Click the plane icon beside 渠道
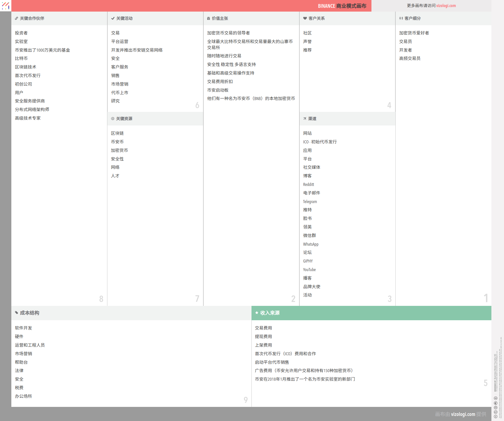 (x=305, y=119)
